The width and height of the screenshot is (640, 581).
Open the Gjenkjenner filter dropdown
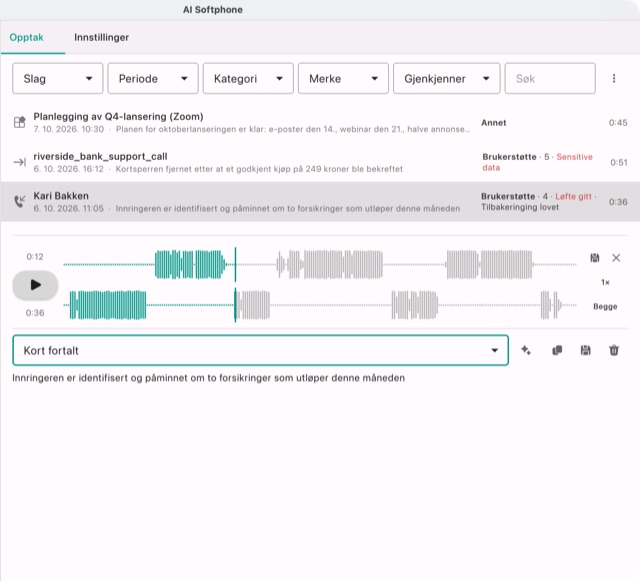447,78
